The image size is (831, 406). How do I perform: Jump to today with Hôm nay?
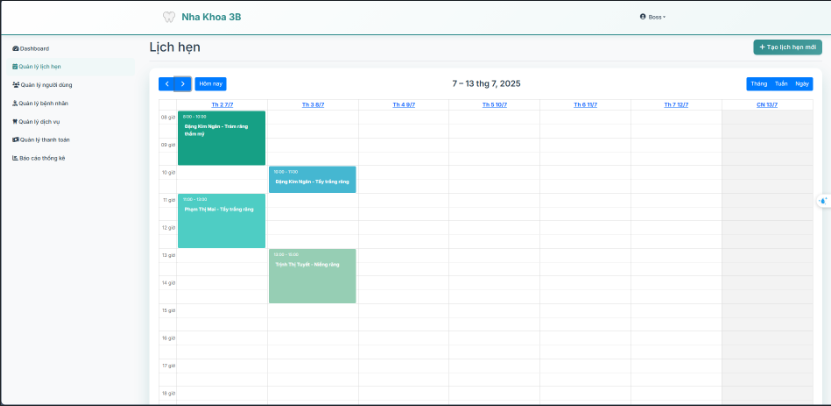click(210, 84)
